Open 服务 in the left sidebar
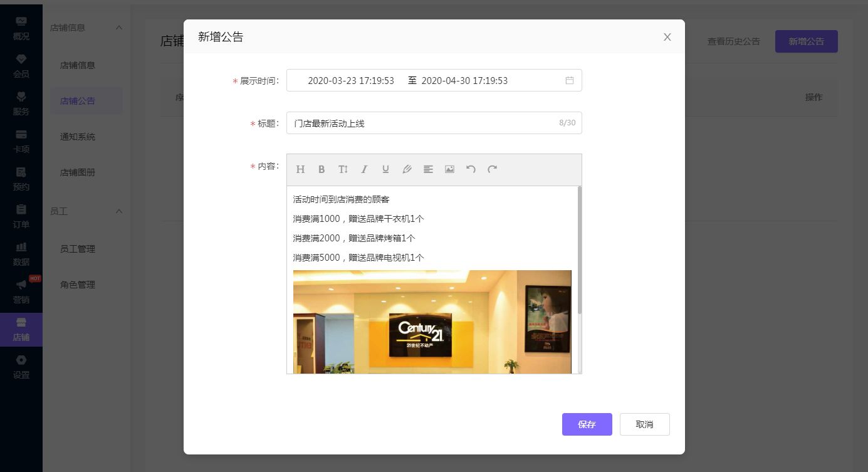The height and width of the screenshot is (472, 868). point(21,103)
